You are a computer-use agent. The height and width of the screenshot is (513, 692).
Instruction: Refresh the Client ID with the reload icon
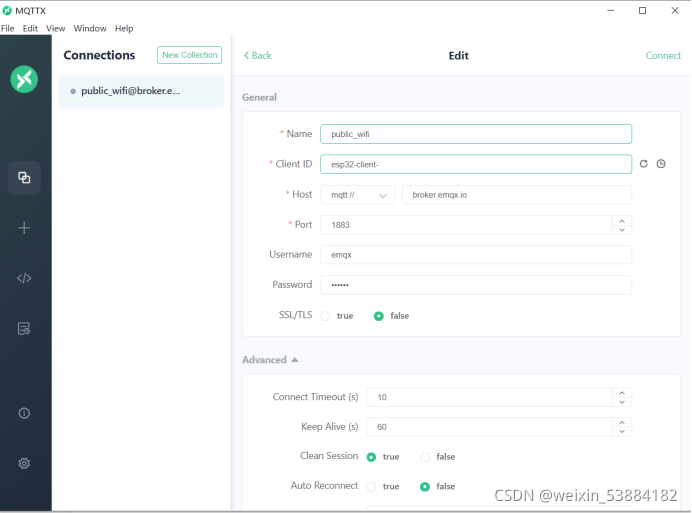(643, 164)
